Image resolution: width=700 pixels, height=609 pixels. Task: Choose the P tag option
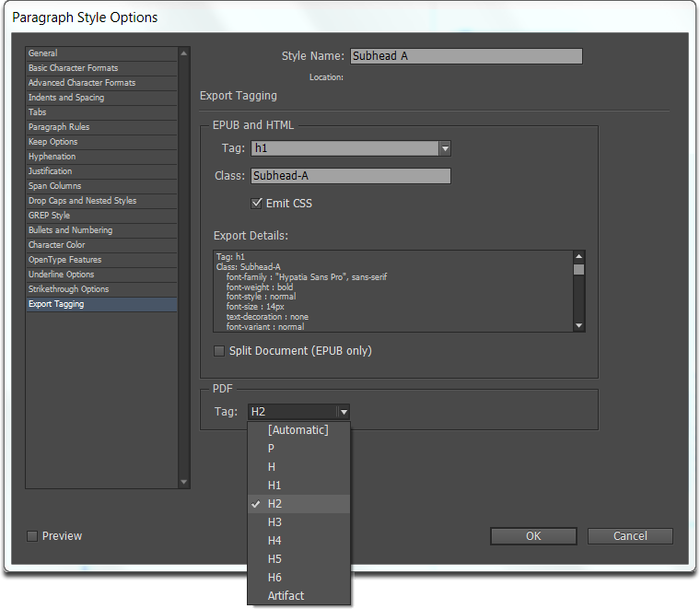[x=272, y=449]
